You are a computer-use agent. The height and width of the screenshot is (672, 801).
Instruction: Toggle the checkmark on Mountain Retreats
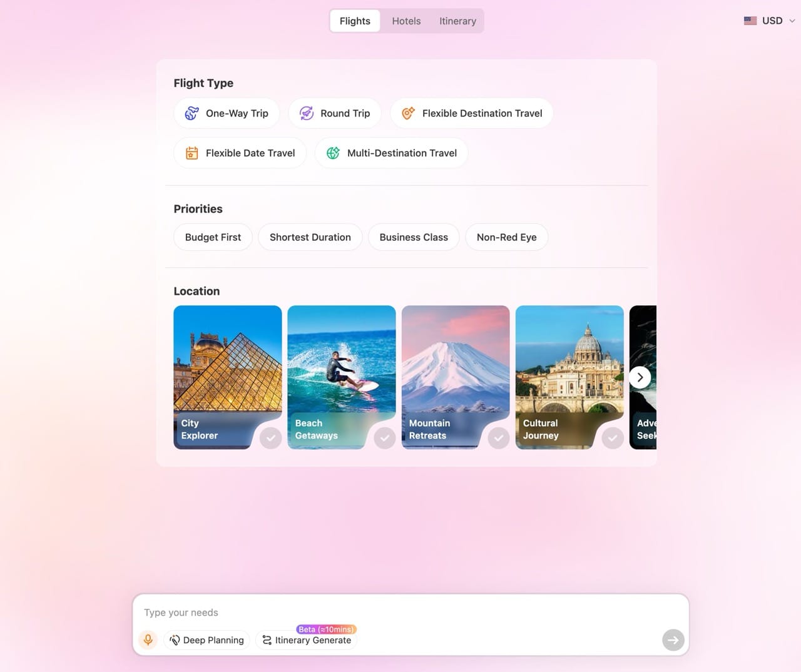[499, 438]
